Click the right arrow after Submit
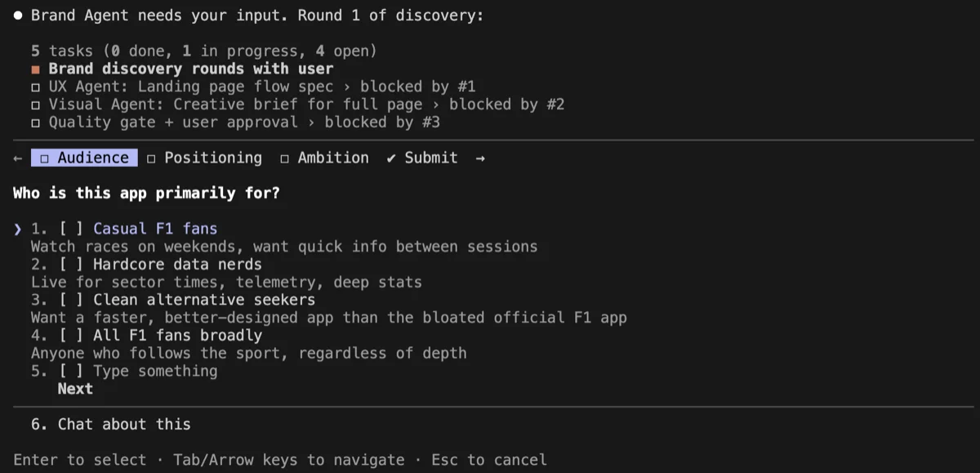The height and width of the screenshot is (473, 980). point(480,158)
